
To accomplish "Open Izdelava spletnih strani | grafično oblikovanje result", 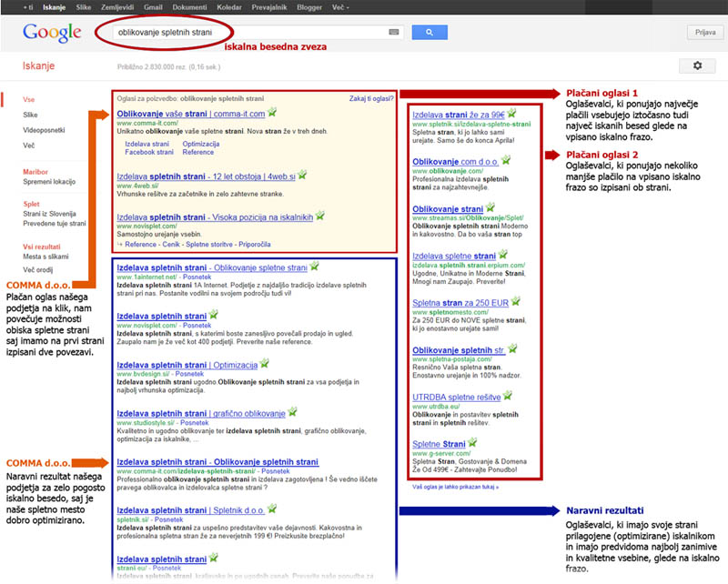I will pyautogui.click(x=201, y=414).
